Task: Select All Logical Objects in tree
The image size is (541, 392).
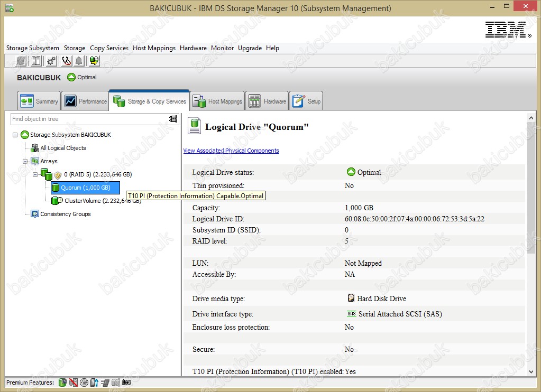Action: [x=63, y=148]
